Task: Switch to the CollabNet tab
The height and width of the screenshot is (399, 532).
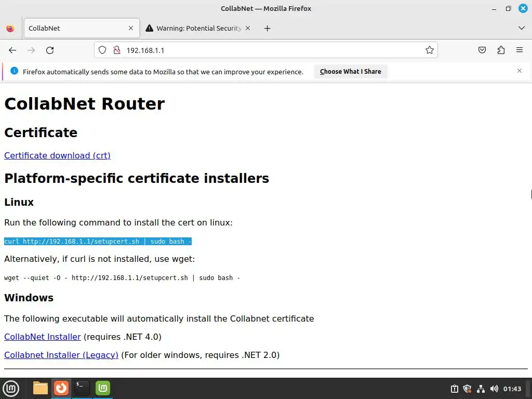Action: coord(82,28)
